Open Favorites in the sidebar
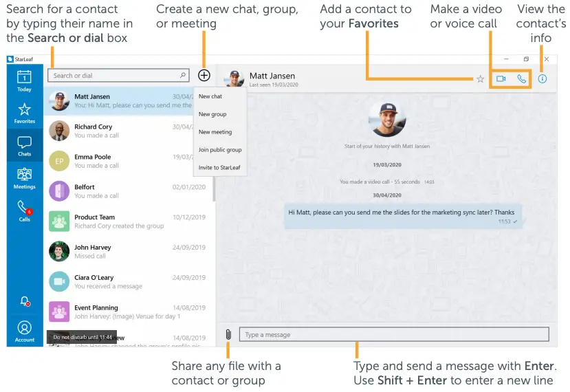The image size is (570, 392). [x=24, y=113]
